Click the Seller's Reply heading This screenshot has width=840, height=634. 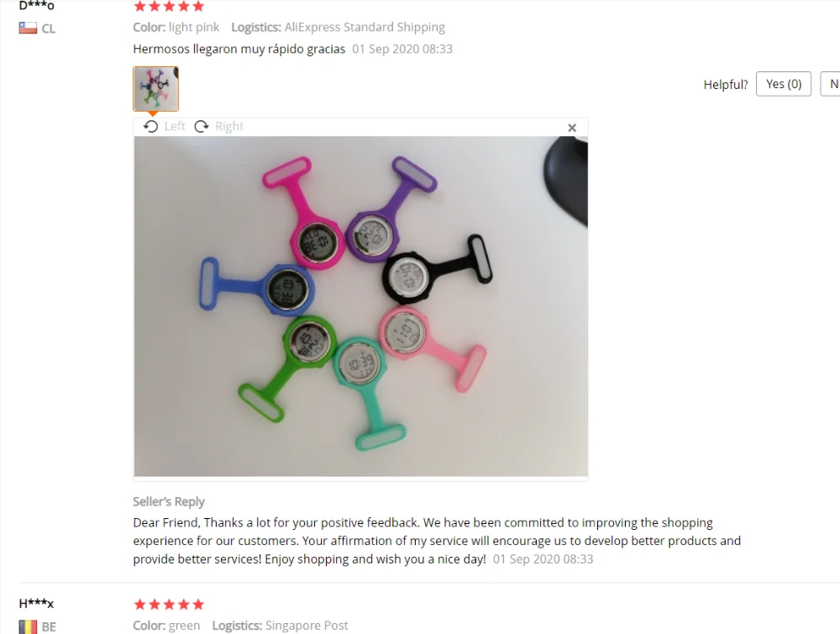(169, 501)
